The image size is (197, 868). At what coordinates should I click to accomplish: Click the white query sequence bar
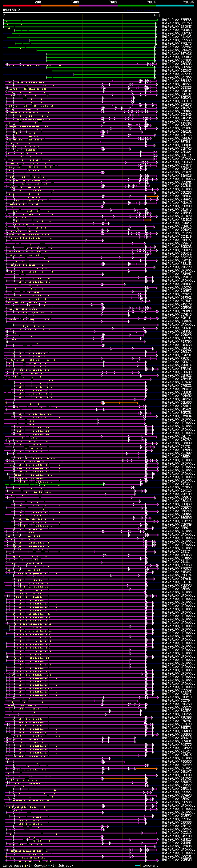coord(81,13)
